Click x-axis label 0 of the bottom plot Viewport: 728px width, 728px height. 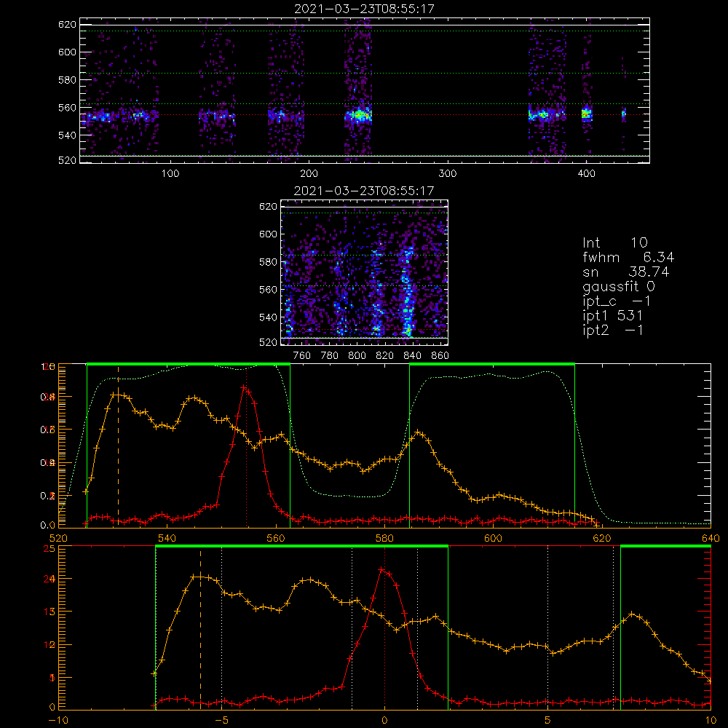[x=384, y=721]
